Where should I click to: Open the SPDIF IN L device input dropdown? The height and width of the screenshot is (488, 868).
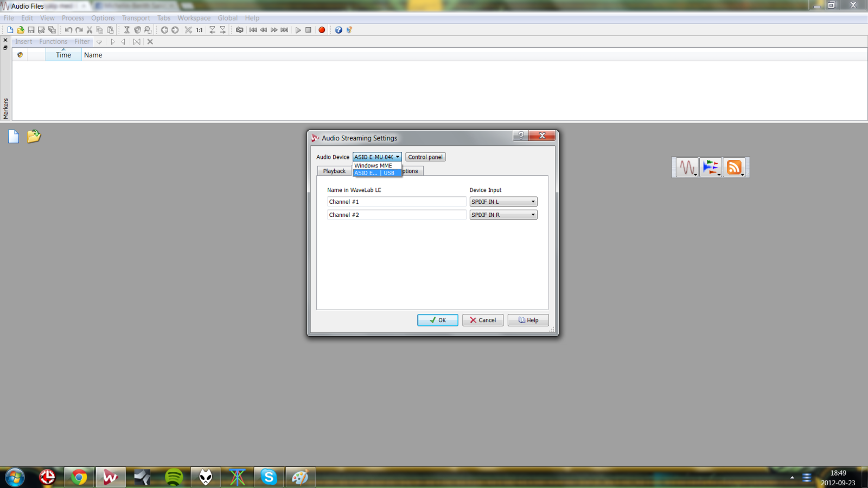coord(503,202)
